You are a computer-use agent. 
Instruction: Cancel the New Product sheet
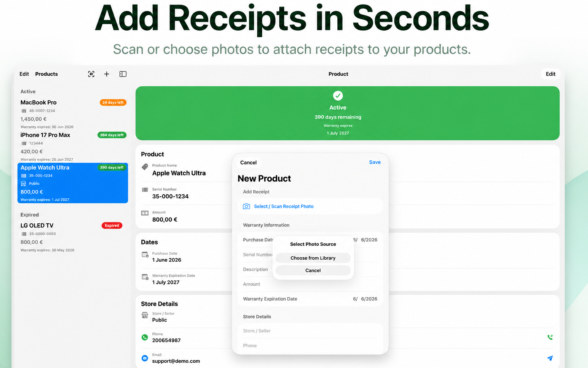[x=248, y=162]
